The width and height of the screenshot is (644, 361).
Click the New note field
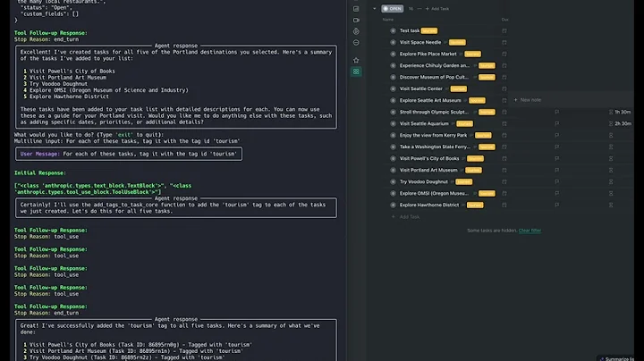(x=528, y=100)
